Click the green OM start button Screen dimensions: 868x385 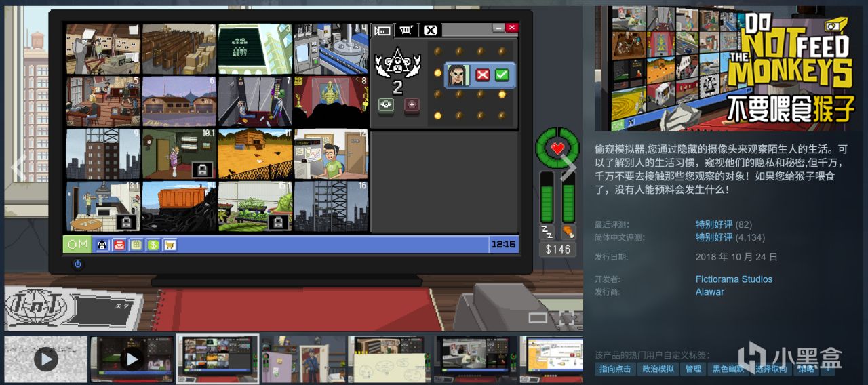[77, 245]
